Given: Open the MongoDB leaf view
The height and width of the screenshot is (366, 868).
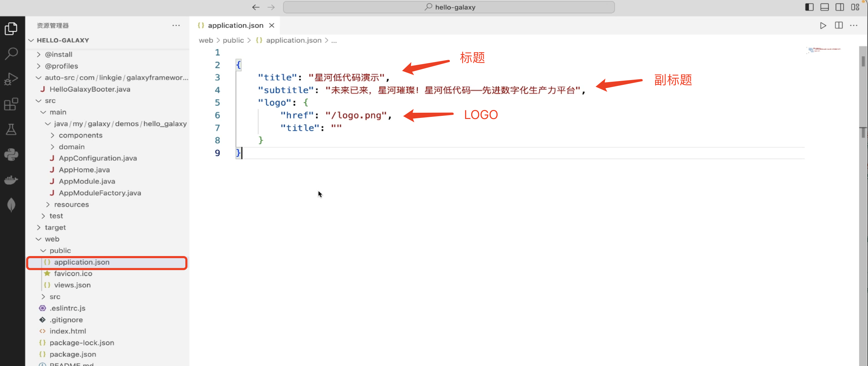Looking at the screenshot, I should [x=11, y=205].
